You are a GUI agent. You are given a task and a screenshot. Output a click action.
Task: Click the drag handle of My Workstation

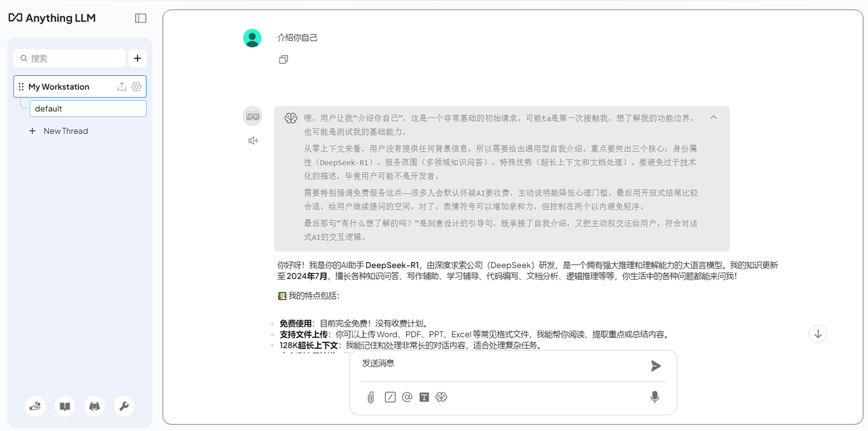tap(21, 87)
